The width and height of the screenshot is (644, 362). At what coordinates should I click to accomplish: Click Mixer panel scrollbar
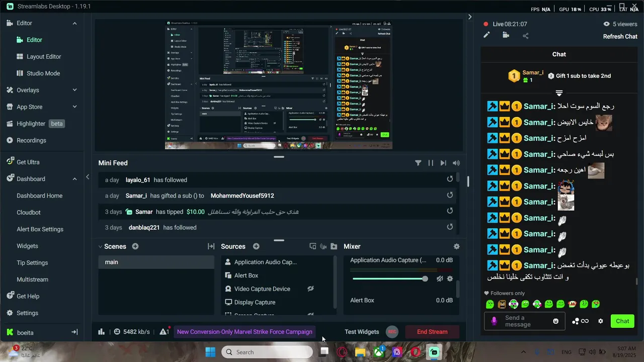457,289
